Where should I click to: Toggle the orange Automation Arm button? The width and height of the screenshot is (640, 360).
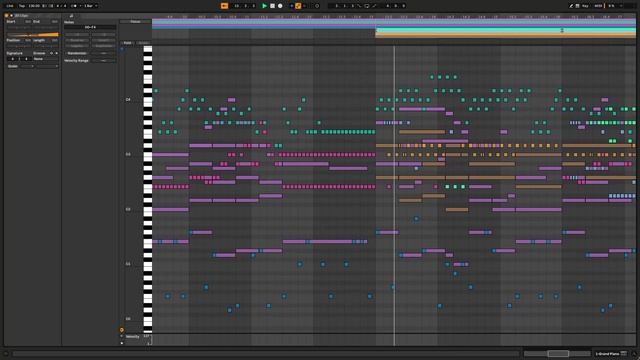tap(298, 6)
